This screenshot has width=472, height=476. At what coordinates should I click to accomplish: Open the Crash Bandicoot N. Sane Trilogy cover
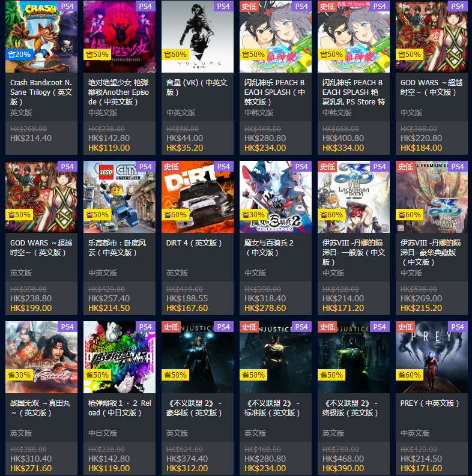[41, 37]
